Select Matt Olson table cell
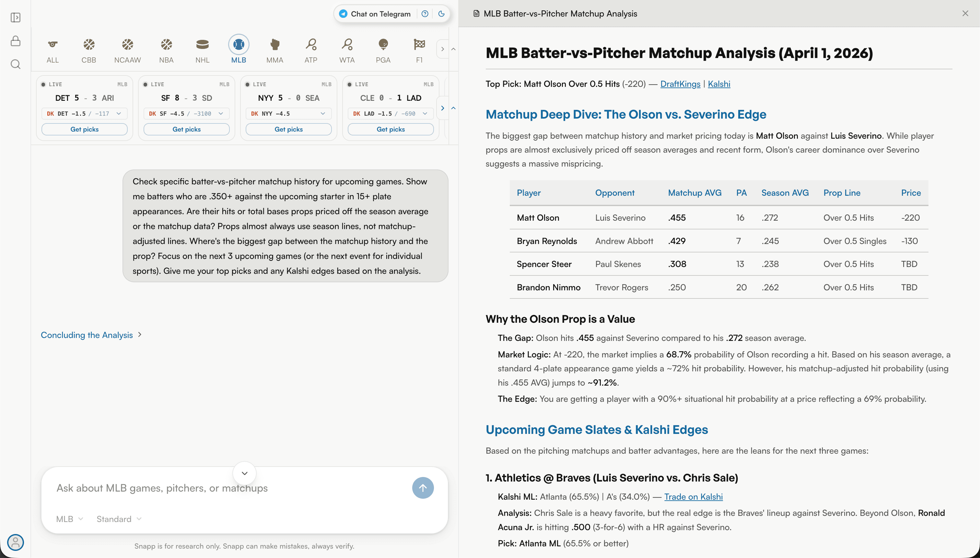The image size is (980, 558). tap(538, 218)
